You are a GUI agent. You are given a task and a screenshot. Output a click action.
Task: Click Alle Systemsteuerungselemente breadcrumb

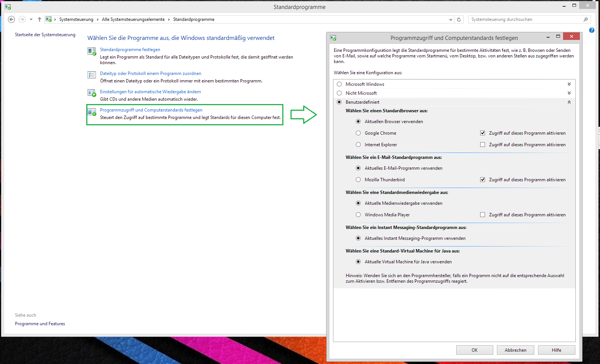point(133,19)
